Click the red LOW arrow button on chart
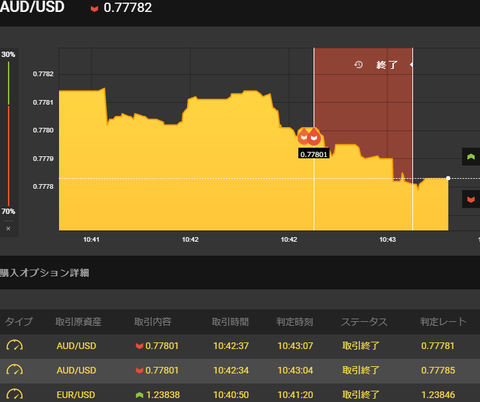480x402 pixels. 471,199
